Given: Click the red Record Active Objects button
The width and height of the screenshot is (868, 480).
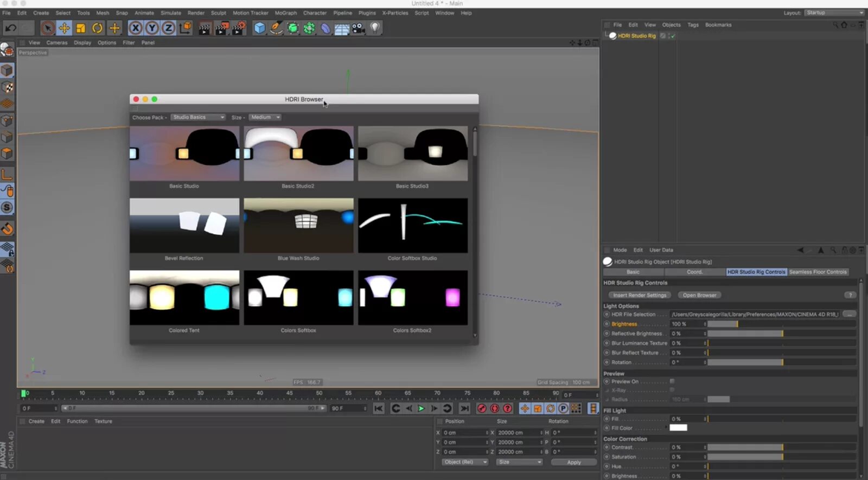Looking at the screenshot, I should pos(482,408).
